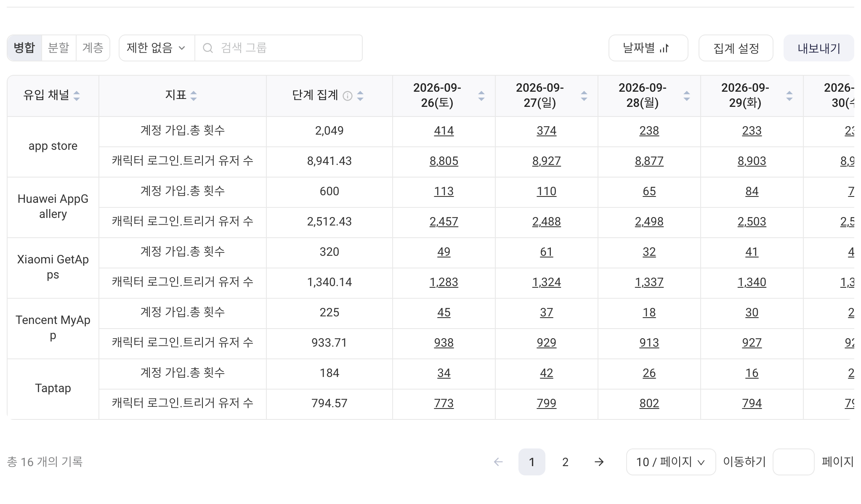Sort the 2026-09-26(토) column
861x504 pixels.
[x=481, y=96]
